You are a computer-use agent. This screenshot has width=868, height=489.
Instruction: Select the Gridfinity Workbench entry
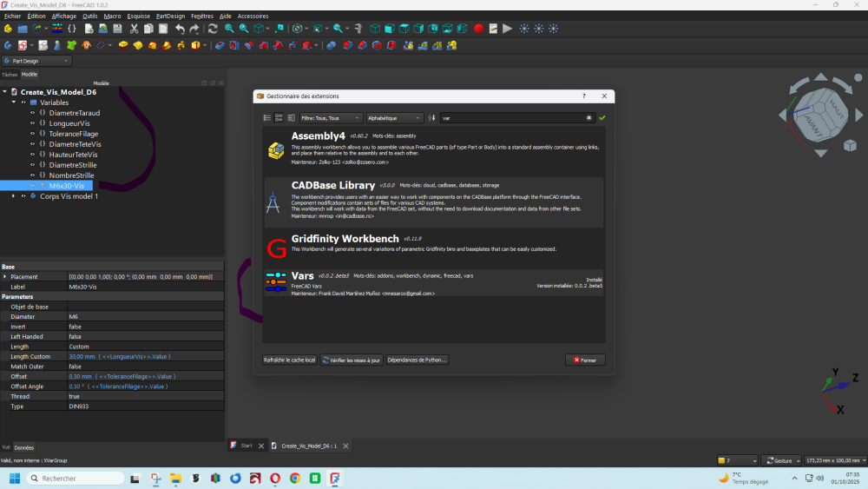click(x=434, y=247)
